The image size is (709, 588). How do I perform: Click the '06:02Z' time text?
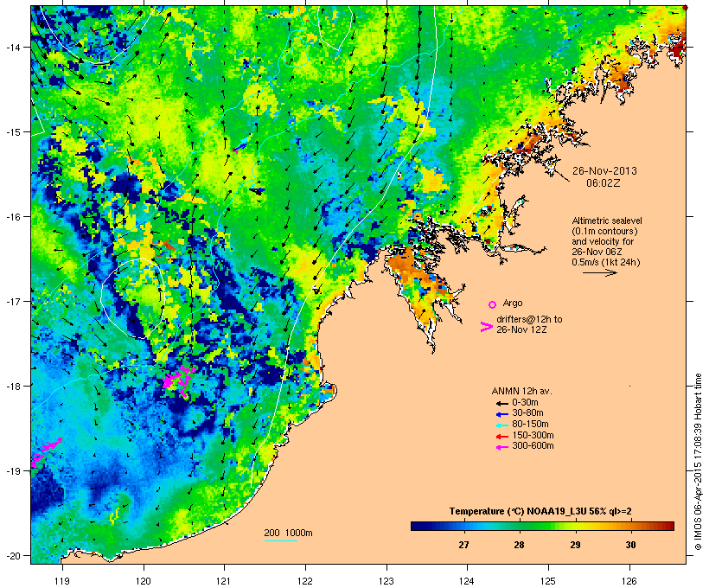click(x=604, y=182)
